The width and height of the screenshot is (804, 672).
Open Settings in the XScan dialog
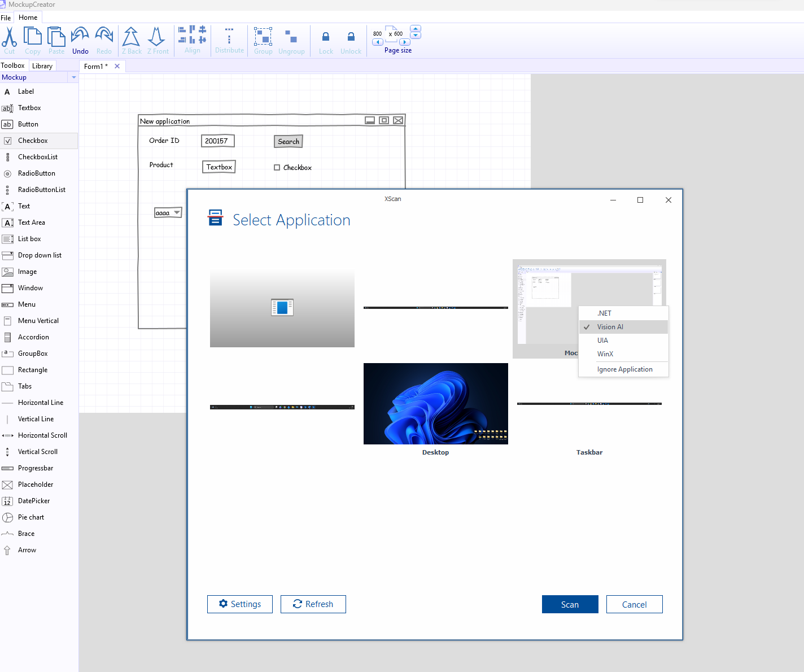(240, 604)
